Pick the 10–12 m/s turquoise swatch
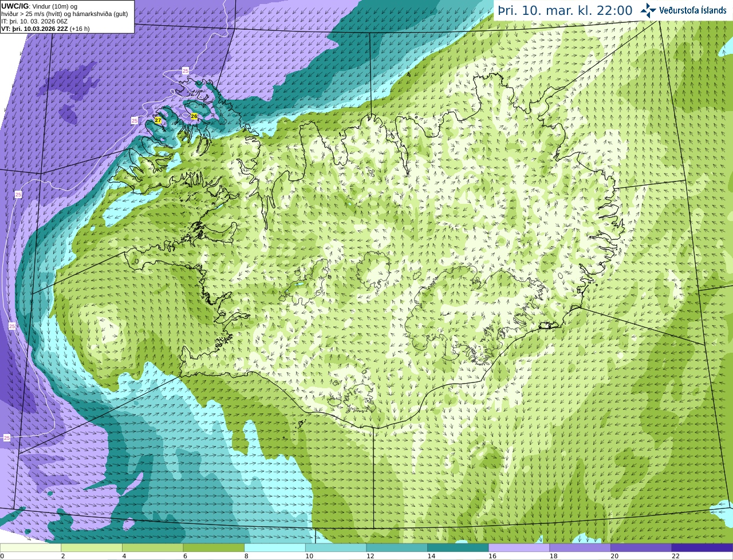Viewport: 733px width, 560px height. (336, 548)
